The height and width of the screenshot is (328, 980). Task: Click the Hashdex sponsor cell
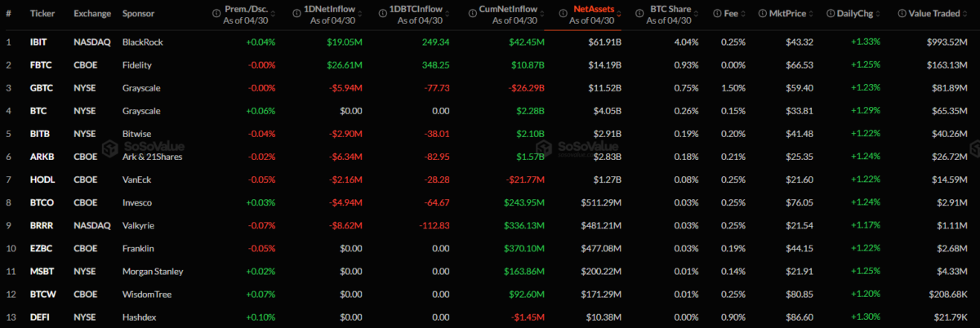pyautogui.click(x=139, y=317)
